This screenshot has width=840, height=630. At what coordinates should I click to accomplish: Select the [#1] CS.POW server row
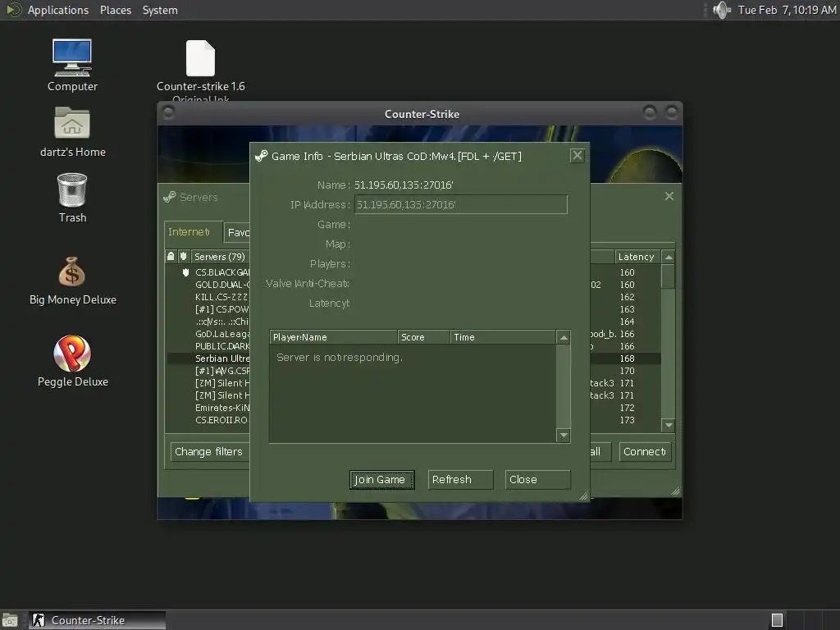208,309
